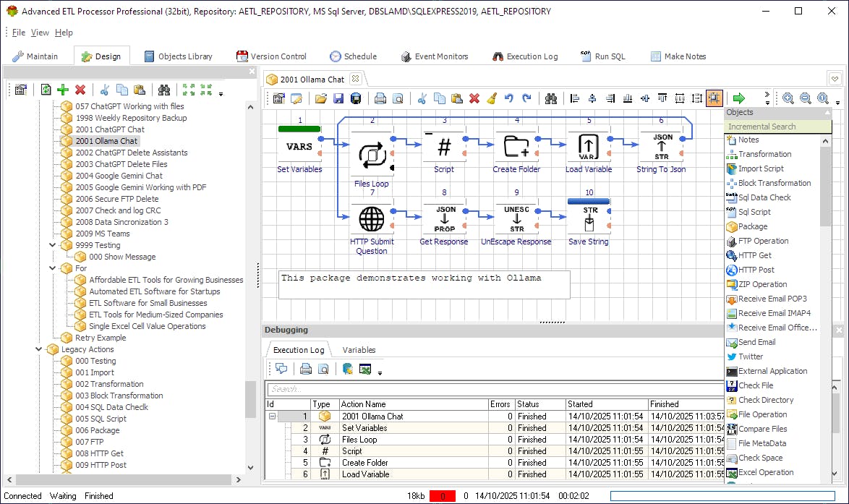Open the File menu
This screenshot has width=849, height=504.
pyautogui.click(x=18, y=33)
